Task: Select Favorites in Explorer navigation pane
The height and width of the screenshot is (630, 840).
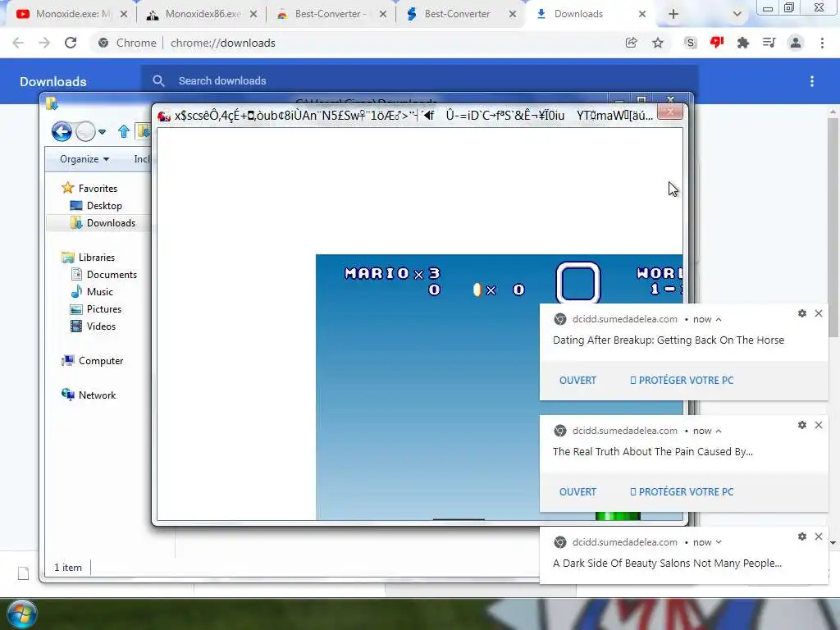Action: pos(97,189)
